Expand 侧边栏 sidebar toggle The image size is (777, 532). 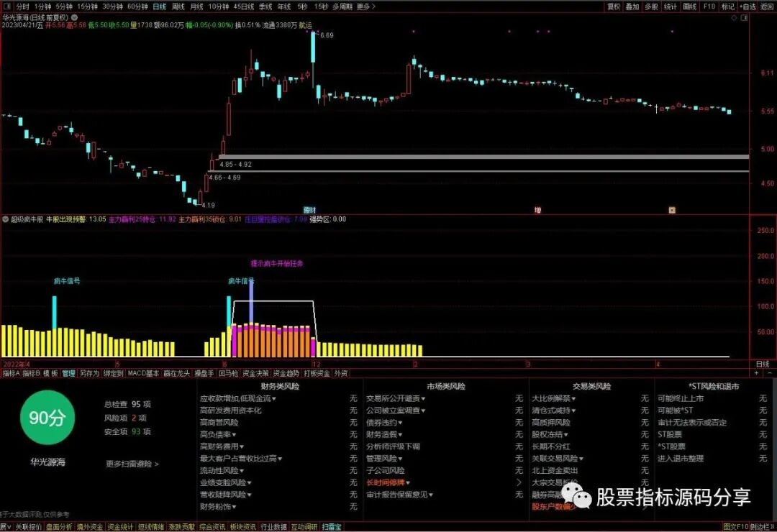click(762, 527)
